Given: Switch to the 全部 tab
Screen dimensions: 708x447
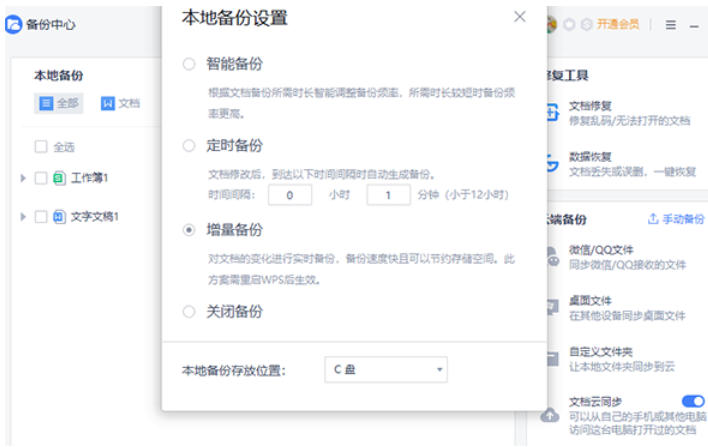Looking at the screenshot, I should coord(59,103).
